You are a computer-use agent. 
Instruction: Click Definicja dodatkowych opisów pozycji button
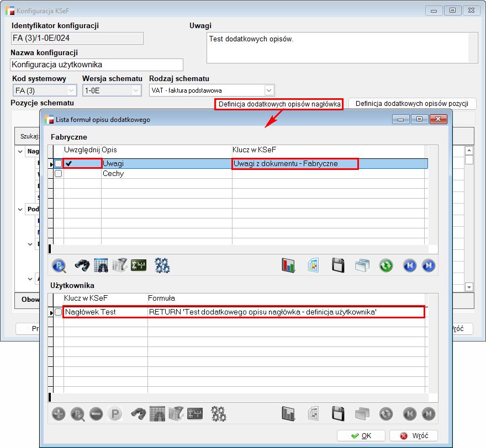point(412,104)
